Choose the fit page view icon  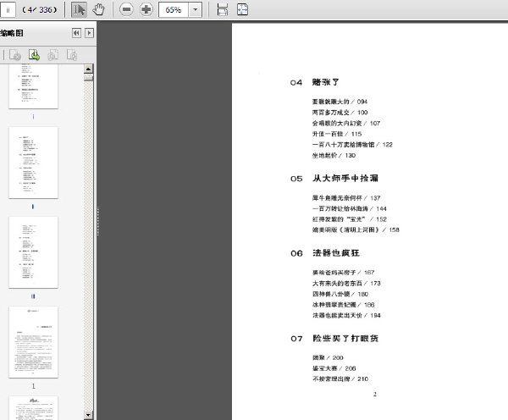[242, 9]
